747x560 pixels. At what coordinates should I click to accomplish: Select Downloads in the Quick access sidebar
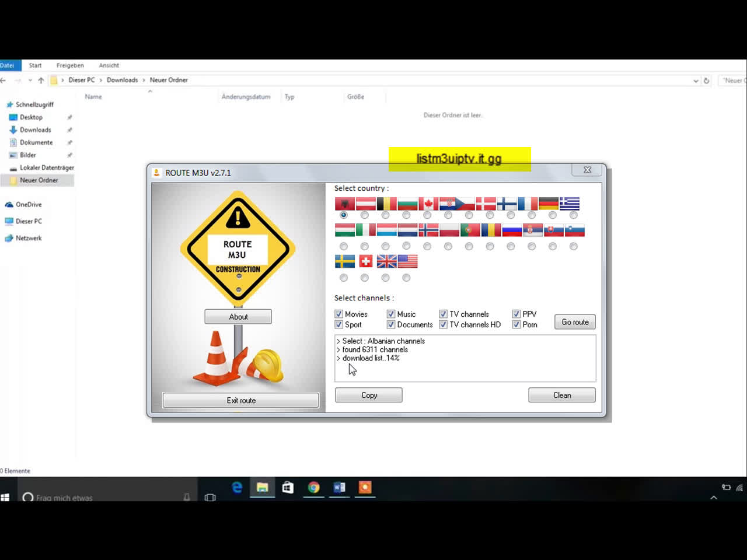pyautogui.click(x=35, y=129)
